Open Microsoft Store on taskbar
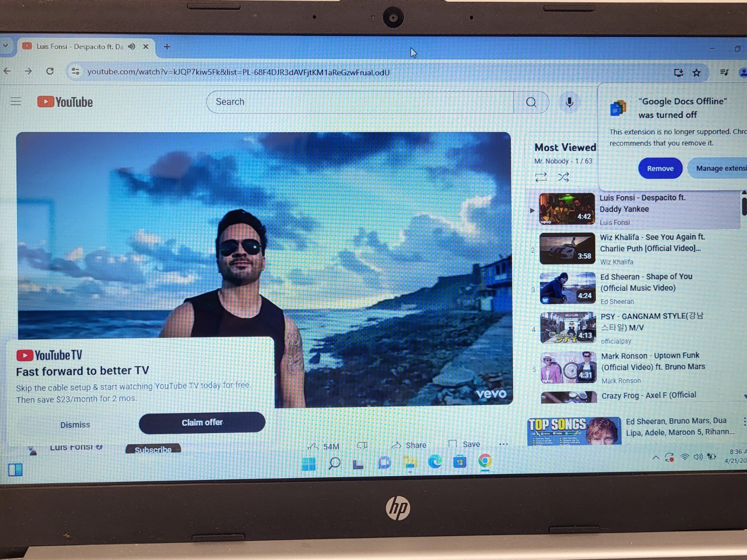This screenshot has height=560, width=747. [x=460, y=462]
